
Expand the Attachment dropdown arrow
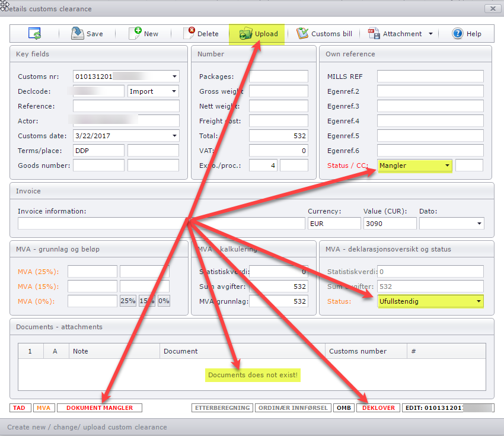(430, 34)
